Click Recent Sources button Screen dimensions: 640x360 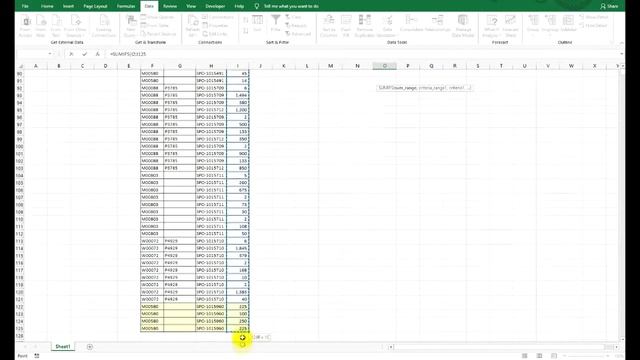point(158,34)
